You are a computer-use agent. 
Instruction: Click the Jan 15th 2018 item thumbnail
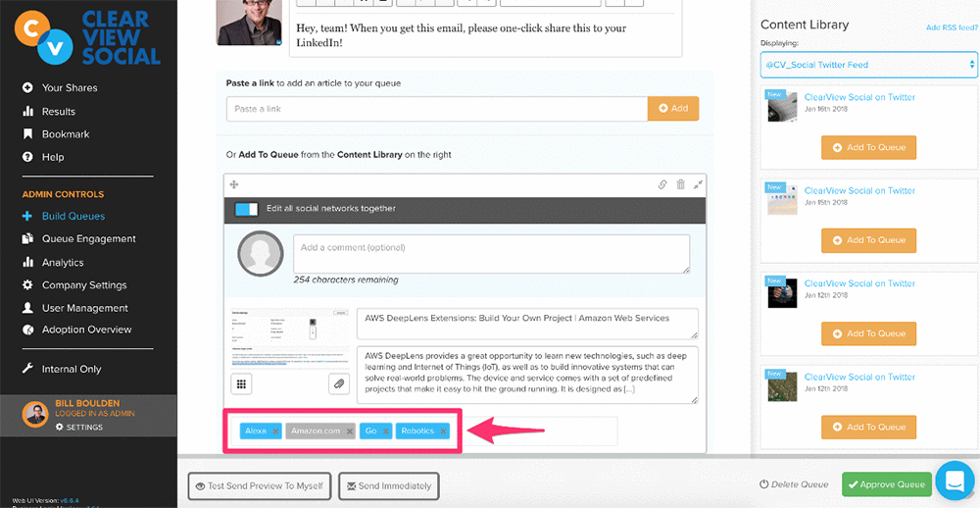(x=782, y=200)
